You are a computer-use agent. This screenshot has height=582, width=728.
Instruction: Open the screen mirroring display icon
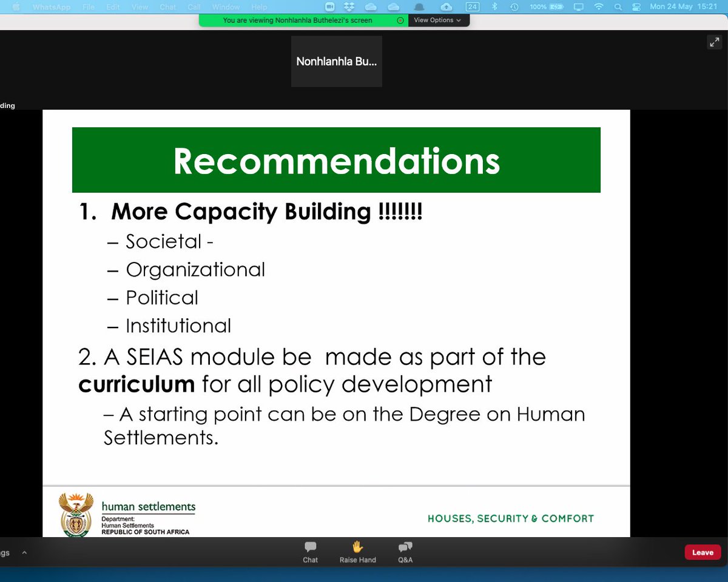tap(578, 7)
